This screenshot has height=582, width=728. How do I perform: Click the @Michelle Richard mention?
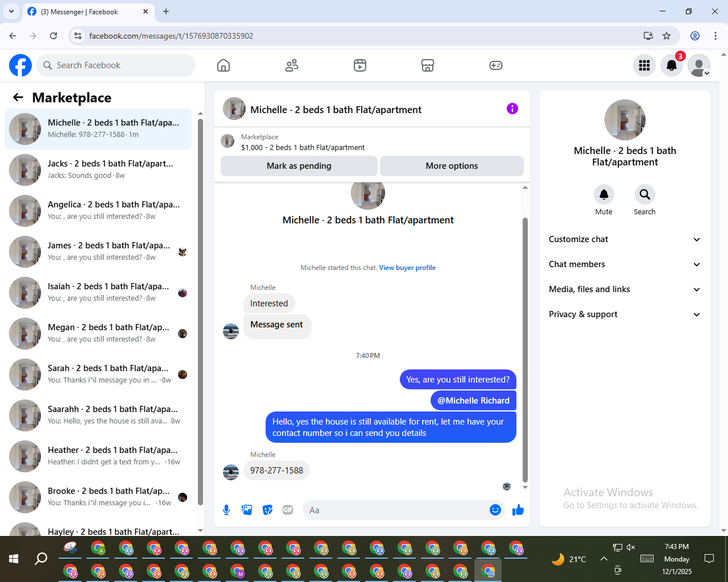pos(473,401)
